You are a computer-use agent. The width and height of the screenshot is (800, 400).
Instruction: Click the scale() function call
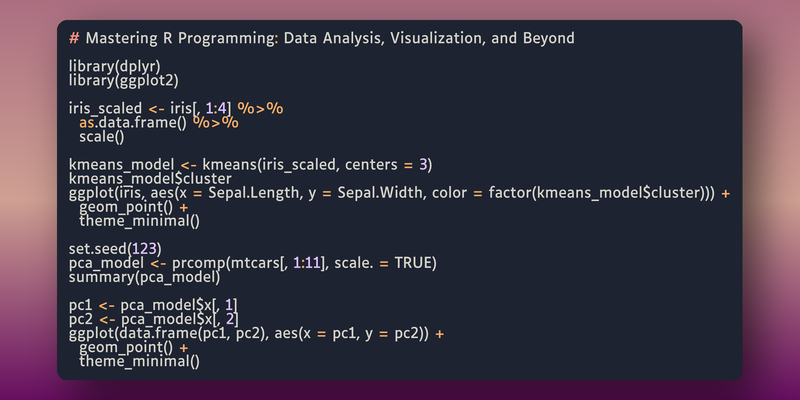[102, 137]
